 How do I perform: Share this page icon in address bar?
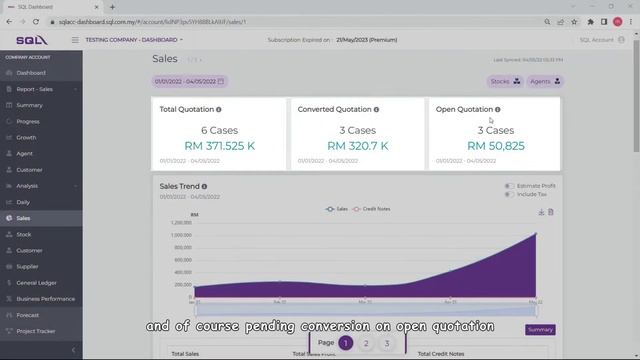click(560, 22)
